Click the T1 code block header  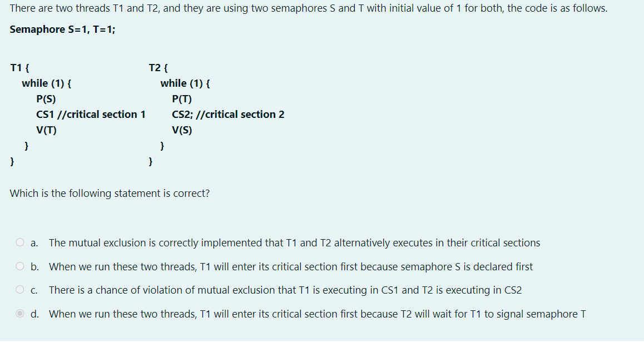pyautogui.click(x=17, y=67)
